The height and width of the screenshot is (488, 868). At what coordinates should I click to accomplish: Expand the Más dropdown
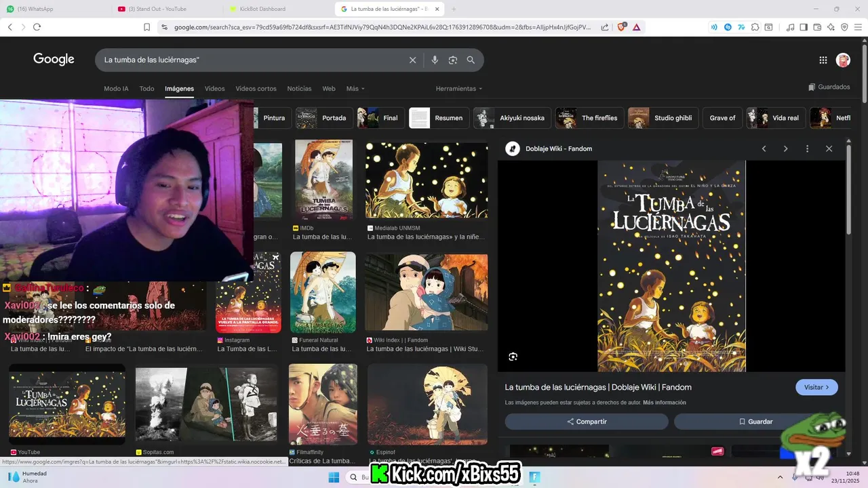point(355,89)
